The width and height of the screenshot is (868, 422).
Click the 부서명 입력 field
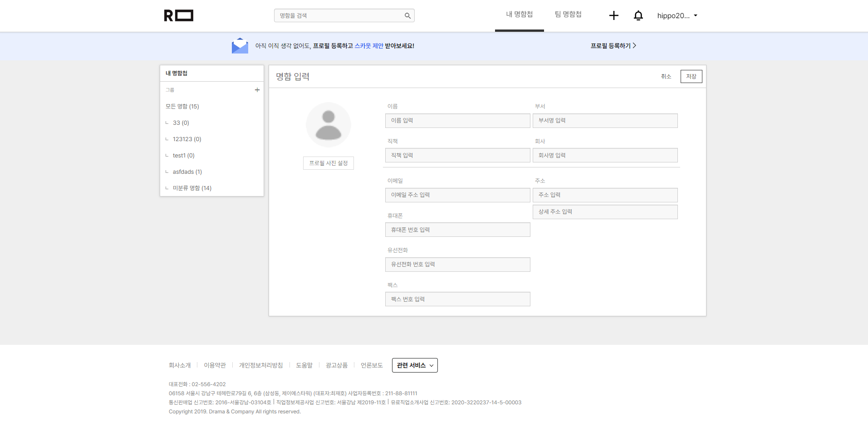[605, 121]
